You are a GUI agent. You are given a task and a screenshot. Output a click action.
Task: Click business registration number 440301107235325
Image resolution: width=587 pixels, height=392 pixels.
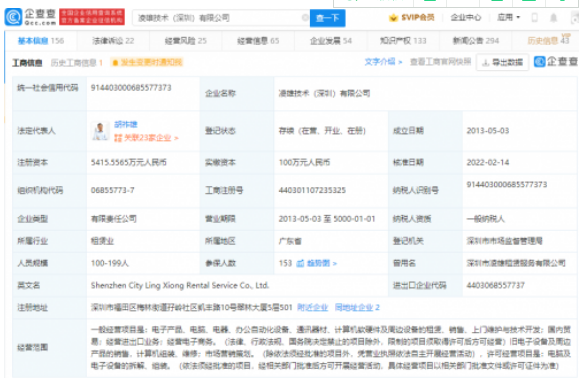coord(312,191)
